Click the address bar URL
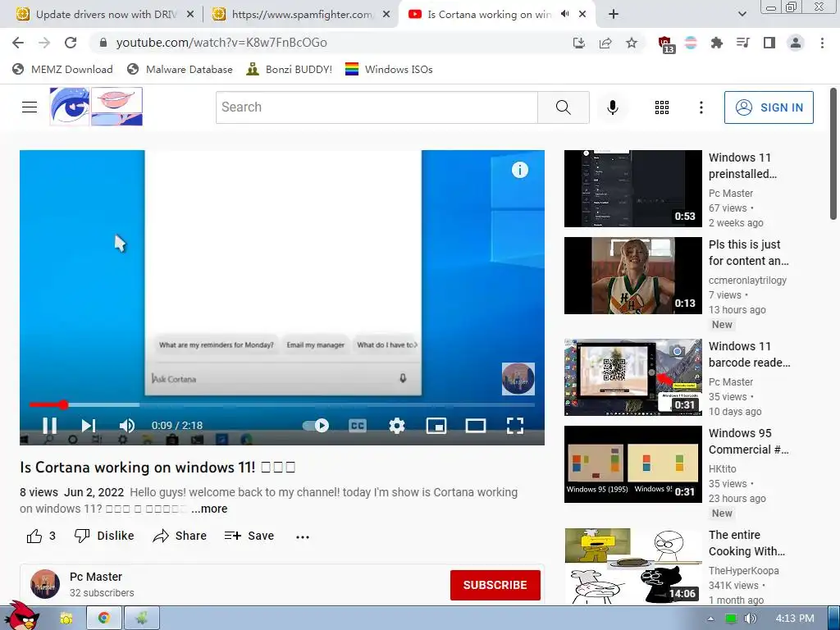 [x=221, y=43]
